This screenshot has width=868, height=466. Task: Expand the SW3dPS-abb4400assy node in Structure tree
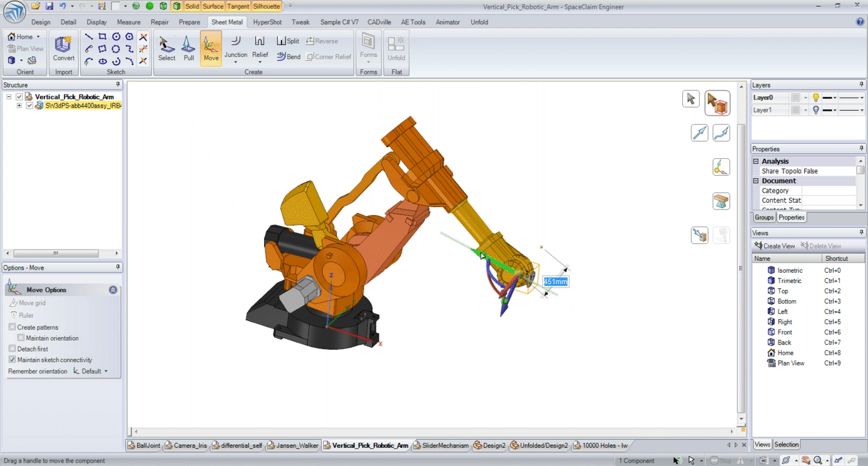(21, 105)
